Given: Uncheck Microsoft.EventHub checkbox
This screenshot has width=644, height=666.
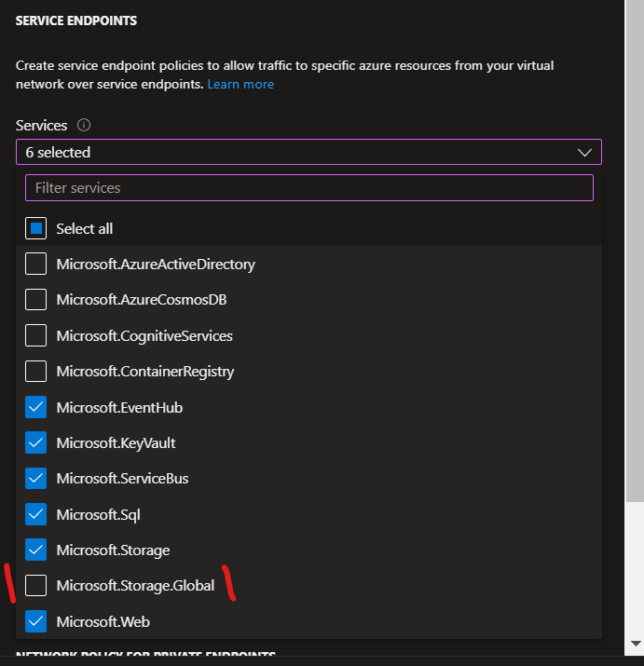Looking at the screenshot, I should 35,407.
